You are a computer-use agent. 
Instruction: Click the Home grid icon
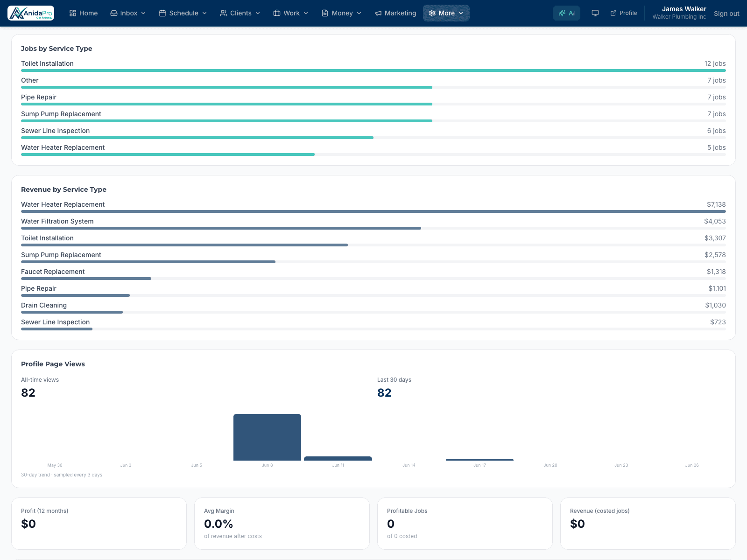pos(73,13)
